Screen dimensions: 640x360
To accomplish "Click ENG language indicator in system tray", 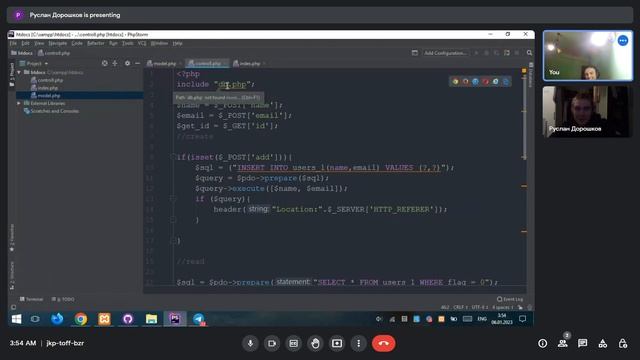I will click(x=482, y=319).
